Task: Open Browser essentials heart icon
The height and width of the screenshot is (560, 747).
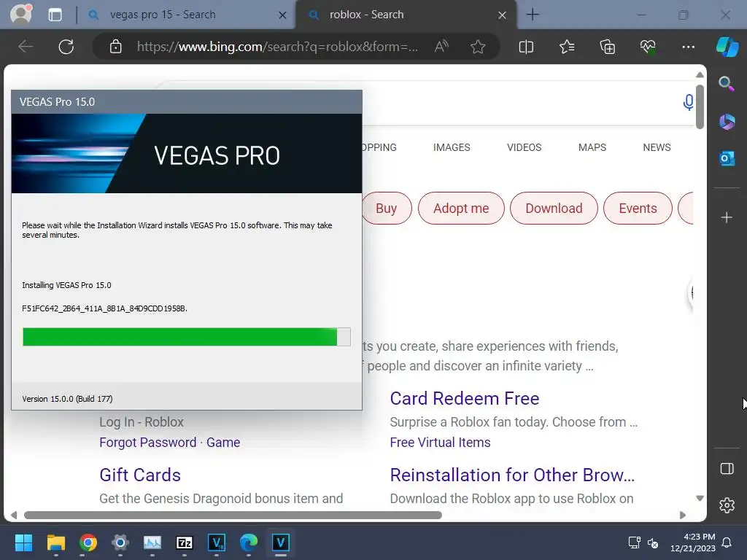Action: point(648,47)
